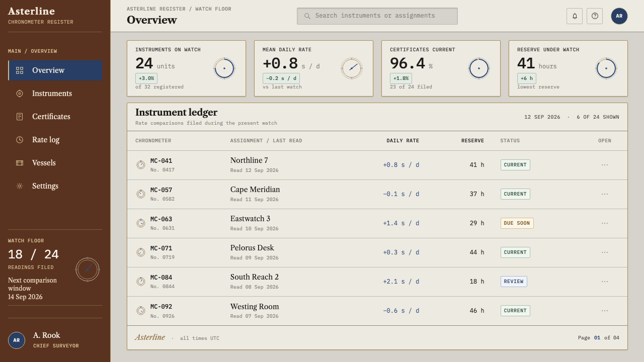Click the Rate log clock icon
The width and height of the screenshot is (644, 362).
20,140
